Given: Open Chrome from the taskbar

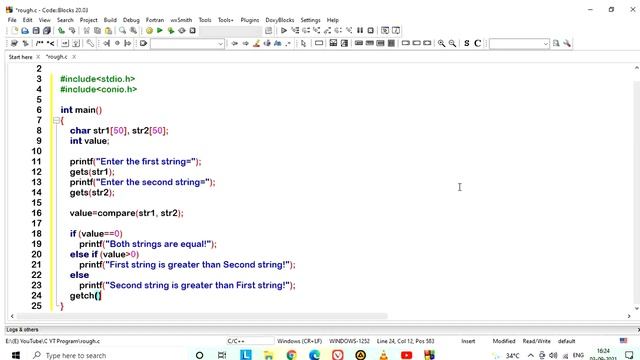Looking at the screenshot, I should (x=291, y=355).
